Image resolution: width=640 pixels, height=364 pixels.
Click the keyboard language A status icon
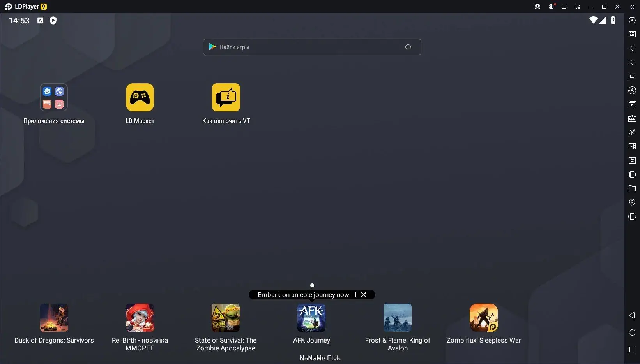[40, 21]
